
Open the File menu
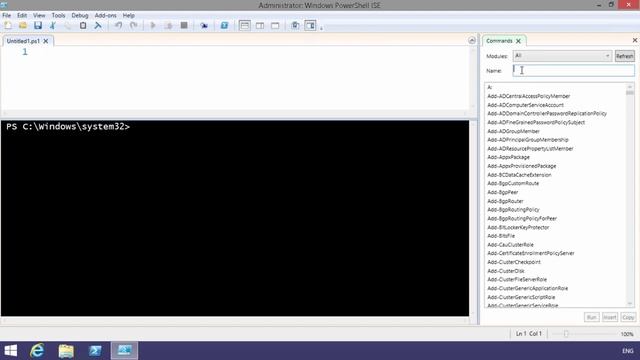point(7,16)
